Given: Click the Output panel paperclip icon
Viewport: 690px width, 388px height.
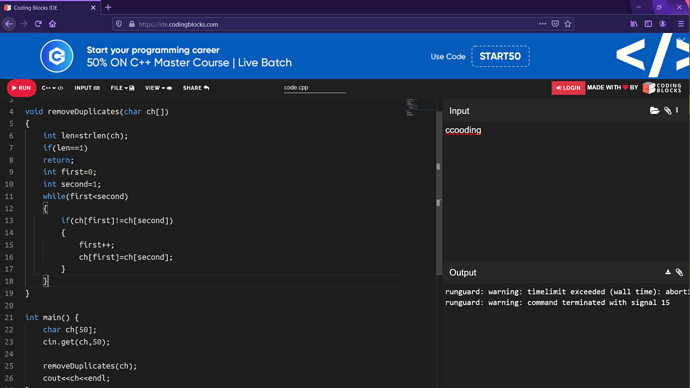Looking at the screenshot, I should [679, 272].
